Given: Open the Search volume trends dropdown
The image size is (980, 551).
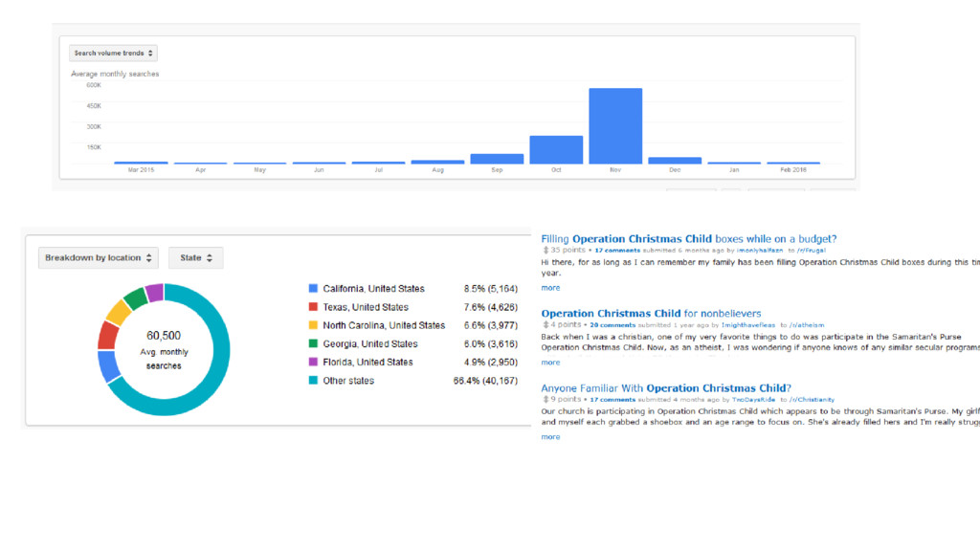Looking at the screenshot, I should point(113,54).
